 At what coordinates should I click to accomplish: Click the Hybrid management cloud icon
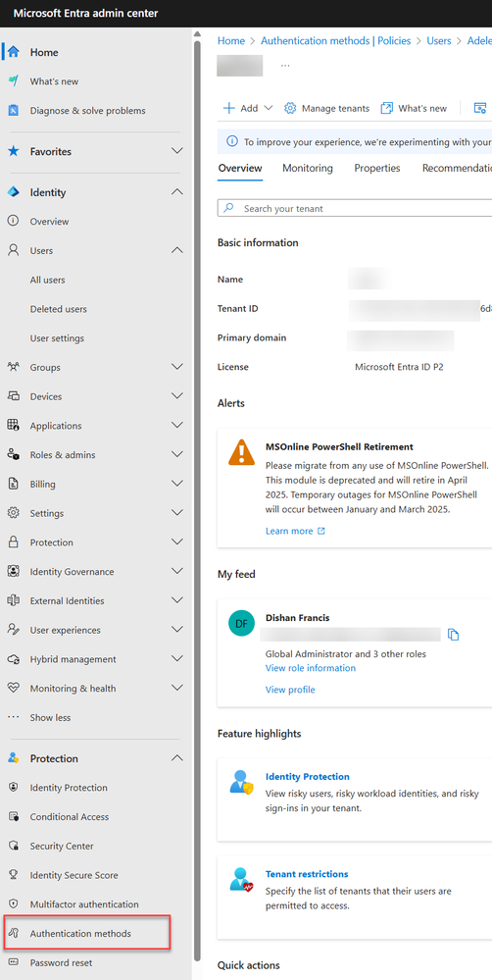13,659
